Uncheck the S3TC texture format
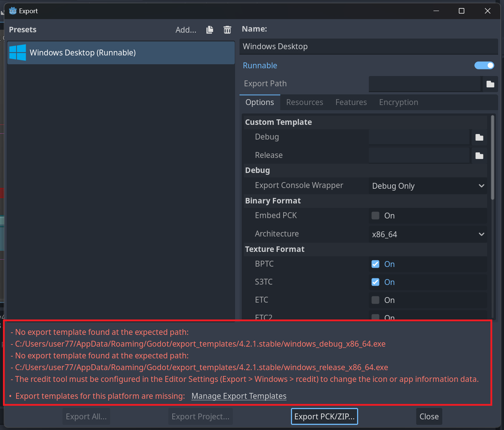Image resolution: width=504 pixels, height=430 pixels. [375, 282]
